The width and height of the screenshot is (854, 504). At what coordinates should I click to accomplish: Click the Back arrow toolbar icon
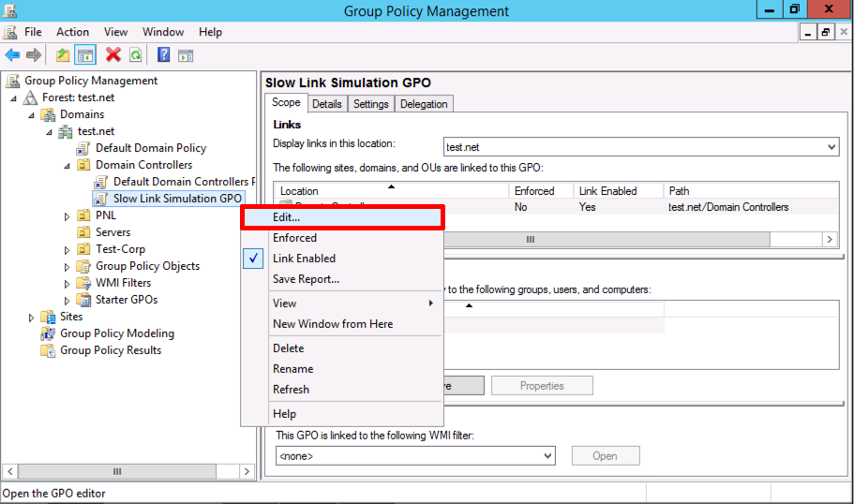12,55
